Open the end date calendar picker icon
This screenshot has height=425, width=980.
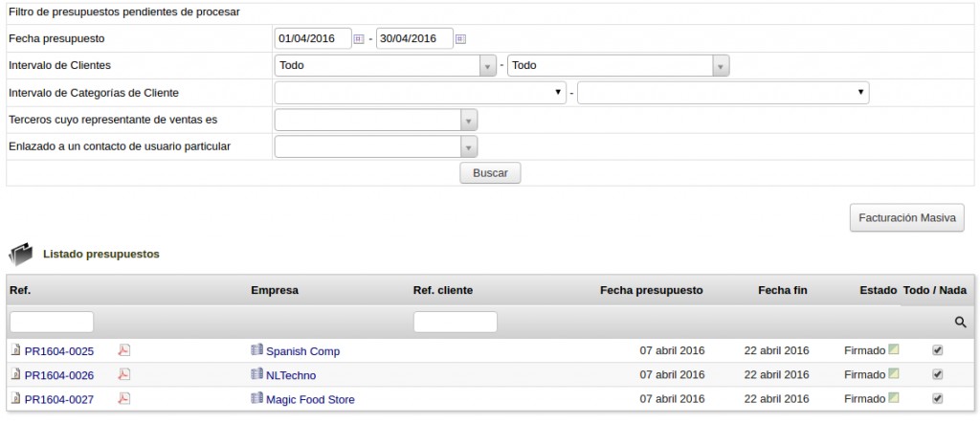(x=460, y=39)
